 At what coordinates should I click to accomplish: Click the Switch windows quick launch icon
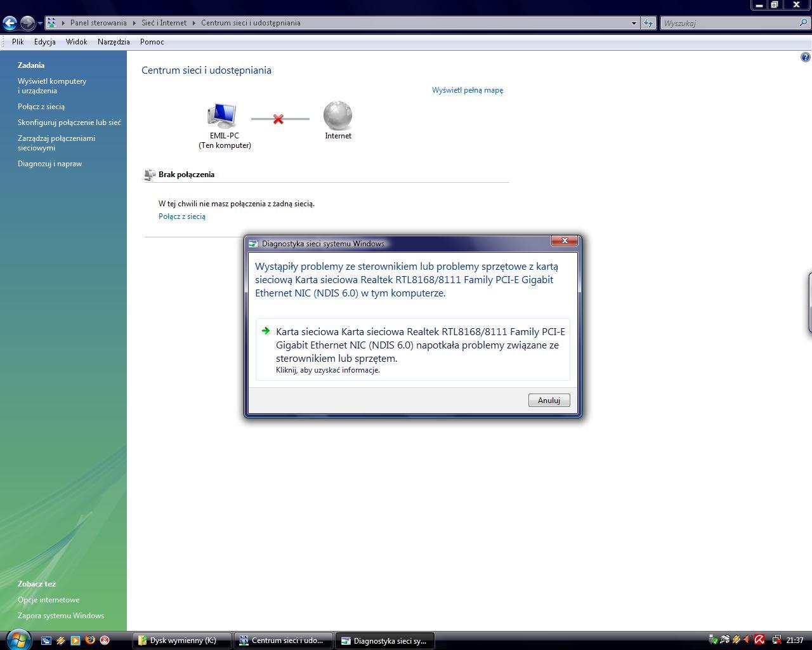click(x=46, y=640)
